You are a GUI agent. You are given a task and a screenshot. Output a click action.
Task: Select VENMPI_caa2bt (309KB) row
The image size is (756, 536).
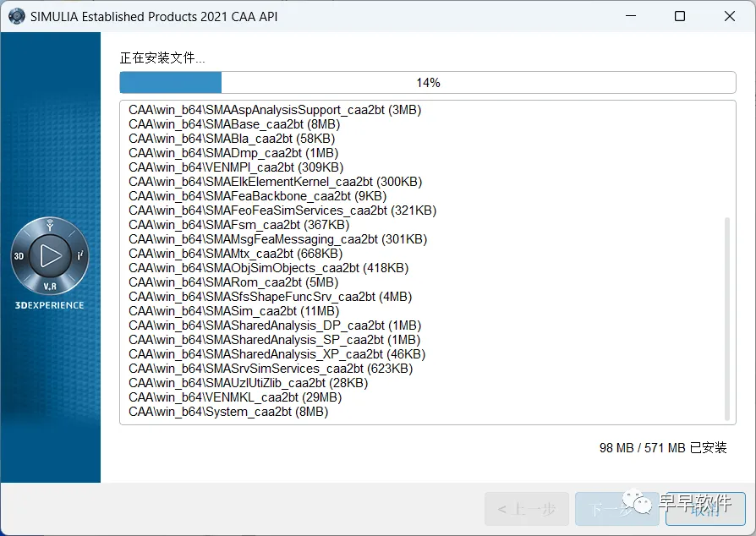tap(236, 167)
